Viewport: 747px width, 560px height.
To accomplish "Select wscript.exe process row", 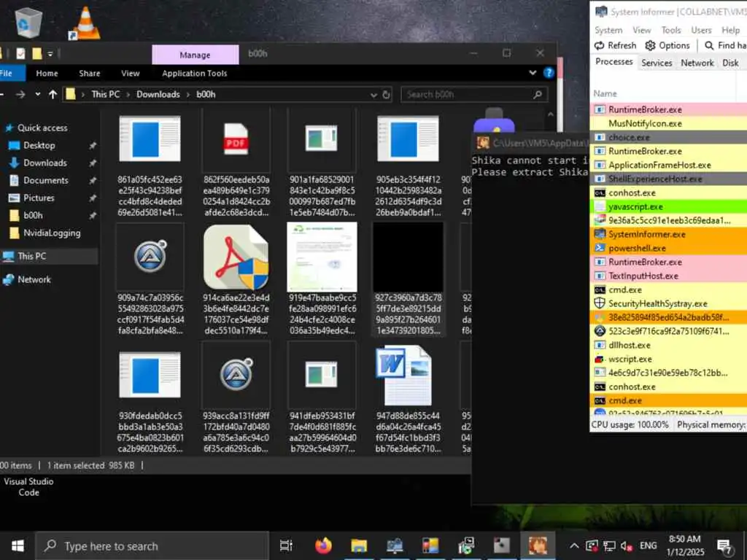I will (x=669, y=359).
